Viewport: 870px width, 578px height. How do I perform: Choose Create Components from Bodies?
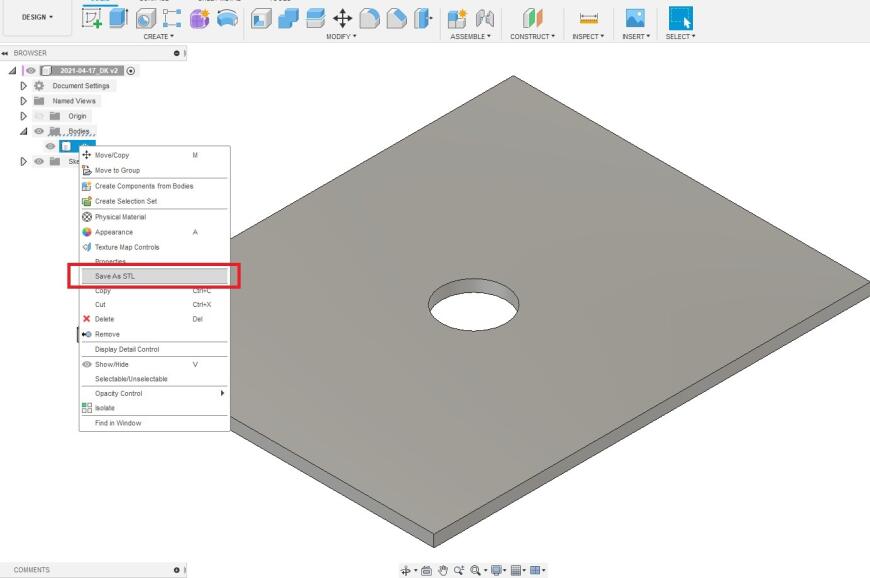coord(154,186)
